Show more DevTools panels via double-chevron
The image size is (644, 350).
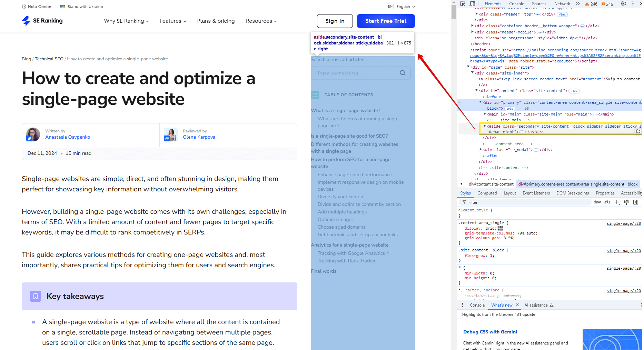pyautogui.click(x=578, y=4)
